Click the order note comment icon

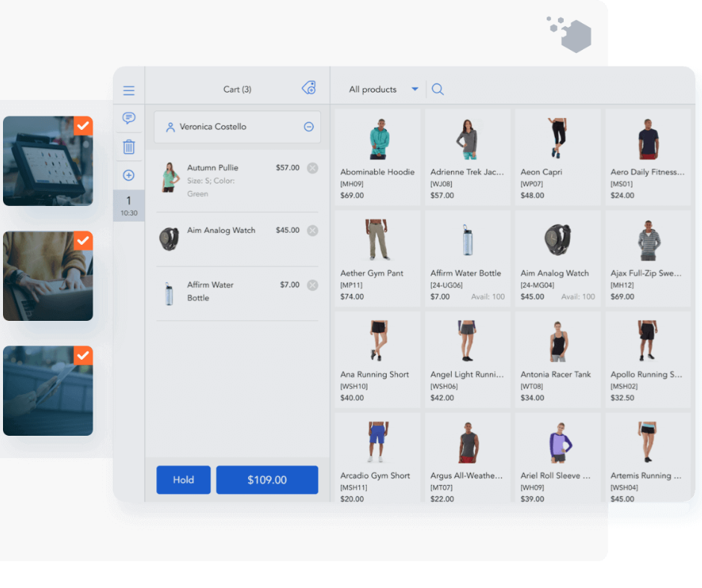tap(128, 119)
